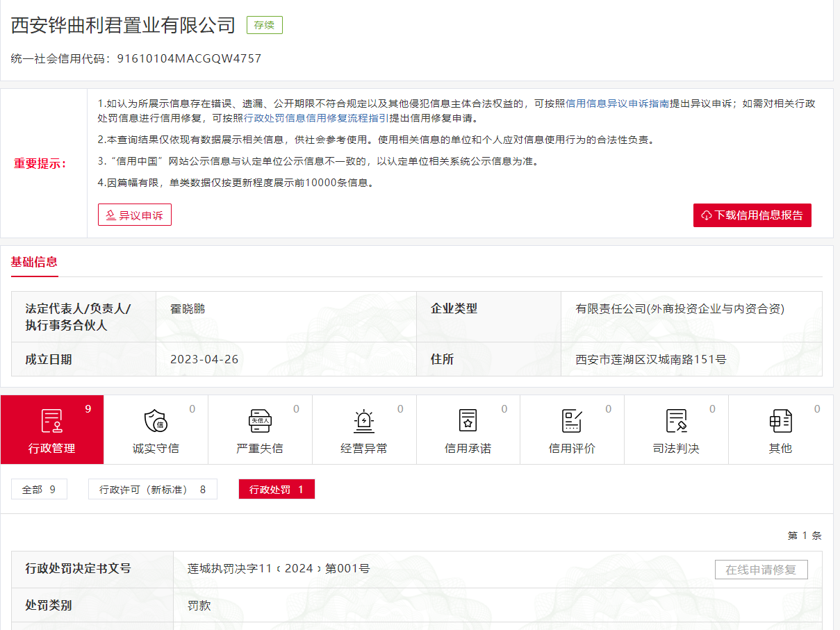Select the 司法判决 gavel document icon
This screenshot has width=840, height=630.
click(x=676, y=421)
